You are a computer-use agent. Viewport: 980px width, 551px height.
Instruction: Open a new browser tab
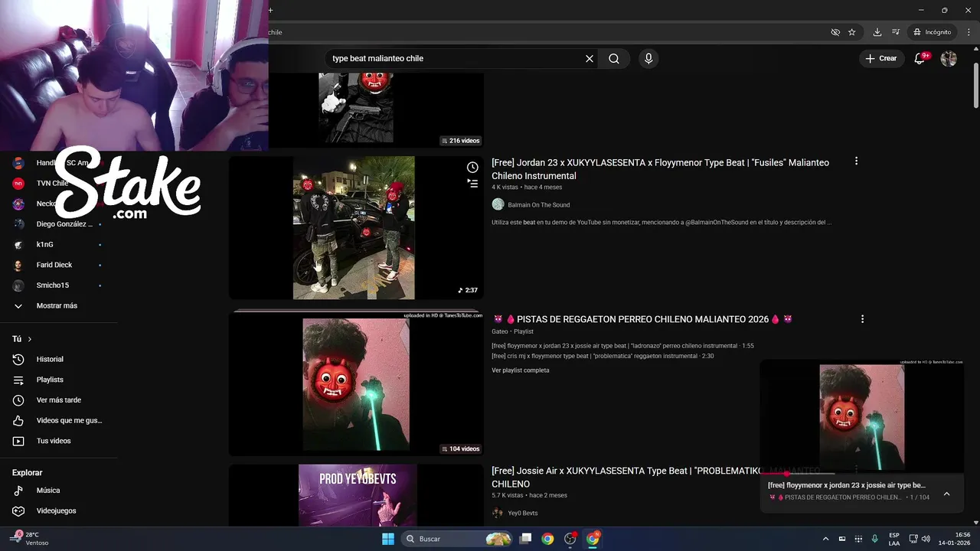(270, 10)
